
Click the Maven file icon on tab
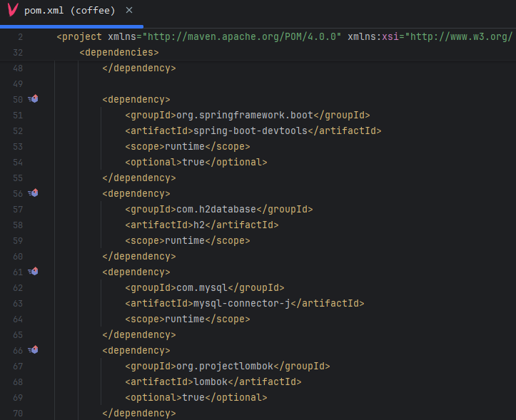pos(13,10)
